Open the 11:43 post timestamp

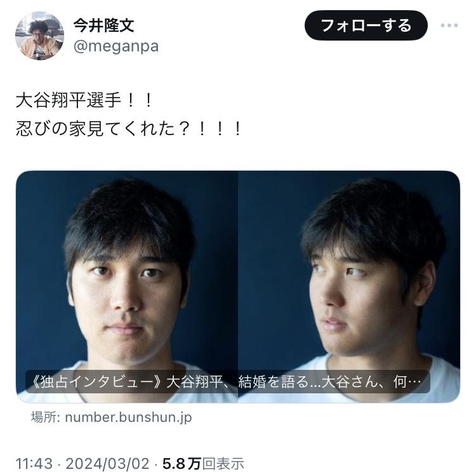[34, 464]
